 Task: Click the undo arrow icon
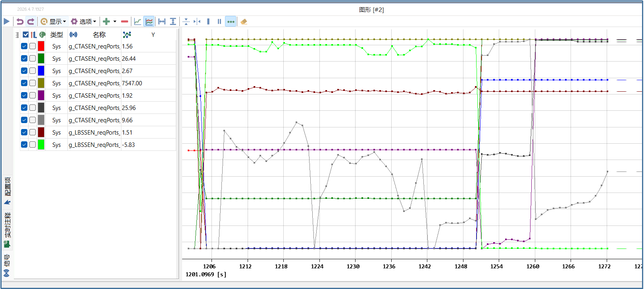pos(20,21)
